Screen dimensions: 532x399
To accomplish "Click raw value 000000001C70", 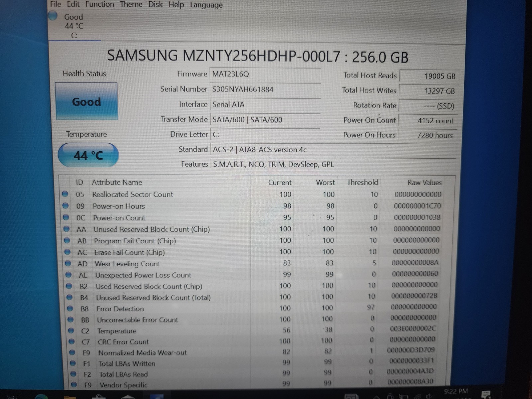I will (x=417, y=206).
